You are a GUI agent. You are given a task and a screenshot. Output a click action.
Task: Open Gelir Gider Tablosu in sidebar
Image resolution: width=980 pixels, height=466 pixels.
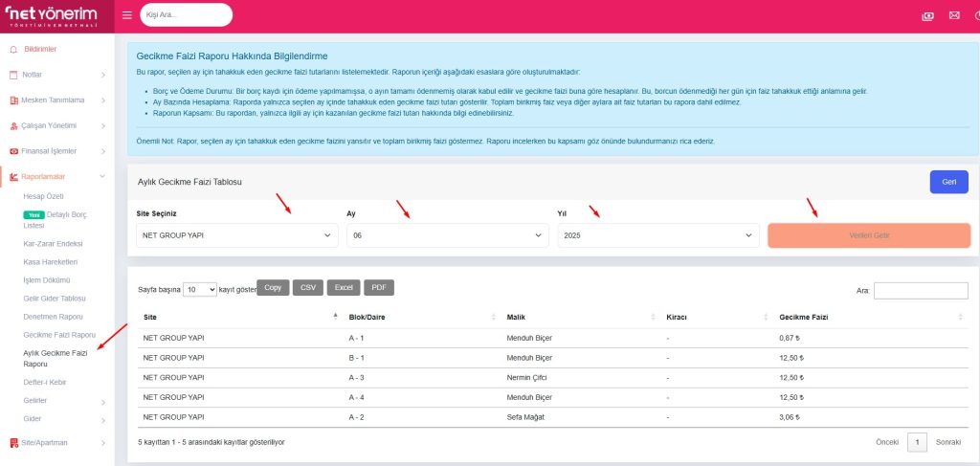pyautogui.click(x=55, y=298)
